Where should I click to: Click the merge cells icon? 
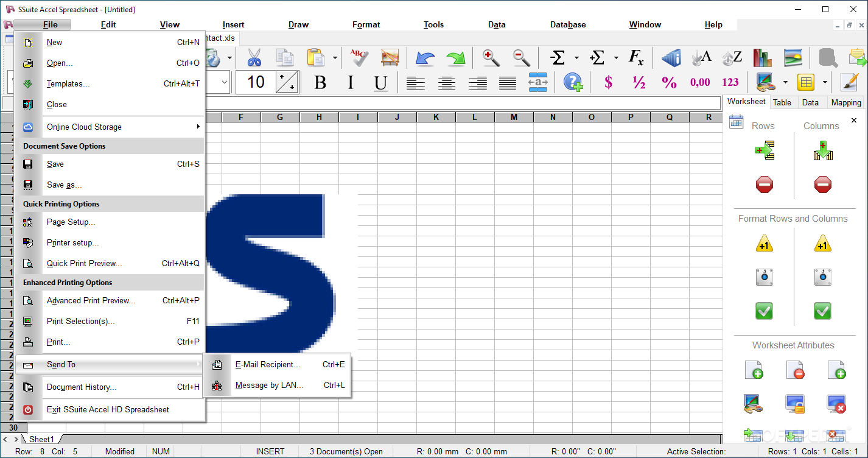tap(538, 83)
